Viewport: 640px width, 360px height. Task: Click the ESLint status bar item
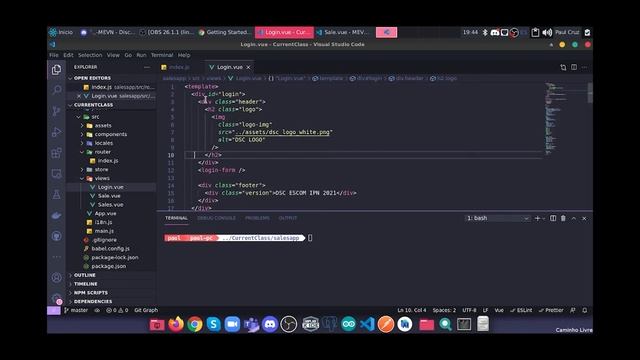[x=521, y=310]
